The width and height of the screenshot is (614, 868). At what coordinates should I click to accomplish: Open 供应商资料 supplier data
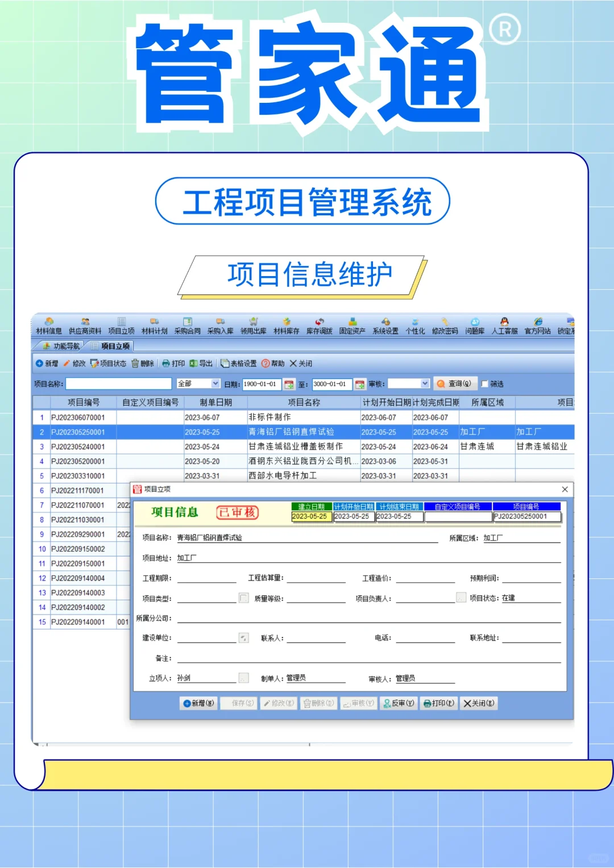(85, 326)
